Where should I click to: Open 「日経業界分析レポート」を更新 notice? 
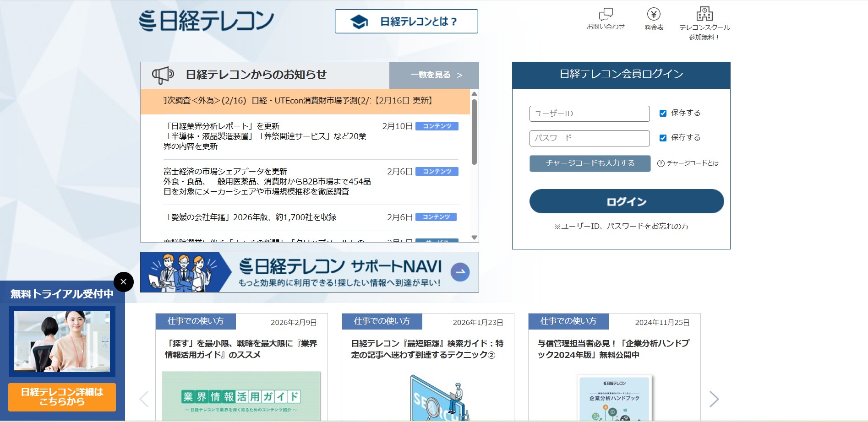(x=265, y=136)
